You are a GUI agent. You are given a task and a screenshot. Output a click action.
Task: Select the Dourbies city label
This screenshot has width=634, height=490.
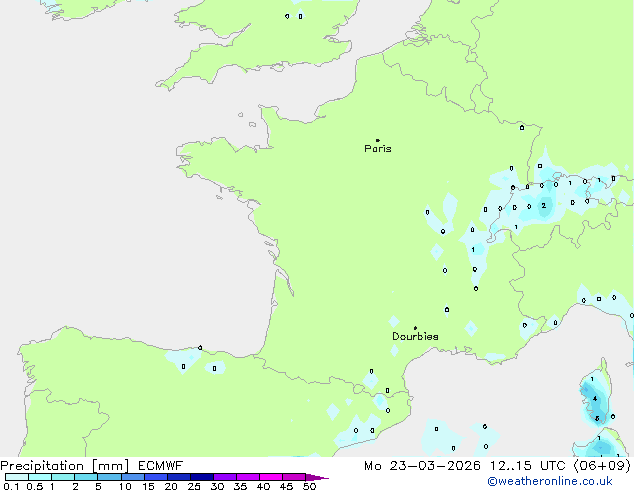(x=415, y=337)
